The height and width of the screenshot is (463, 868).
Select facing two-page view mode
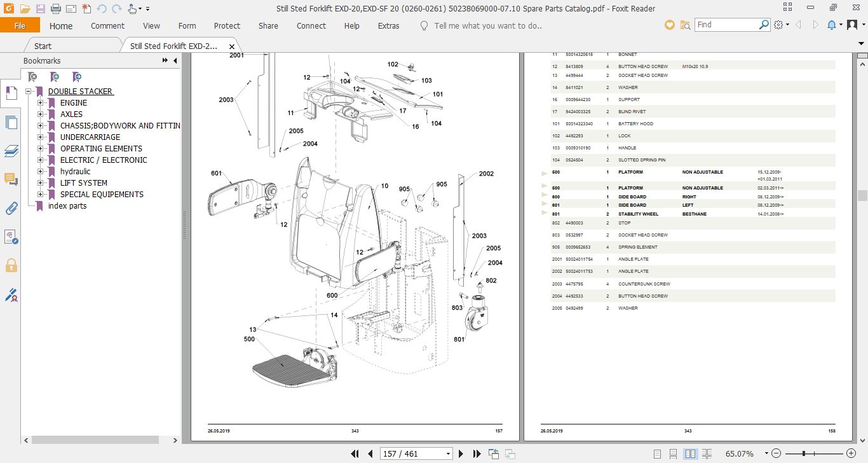coord(690,454)
